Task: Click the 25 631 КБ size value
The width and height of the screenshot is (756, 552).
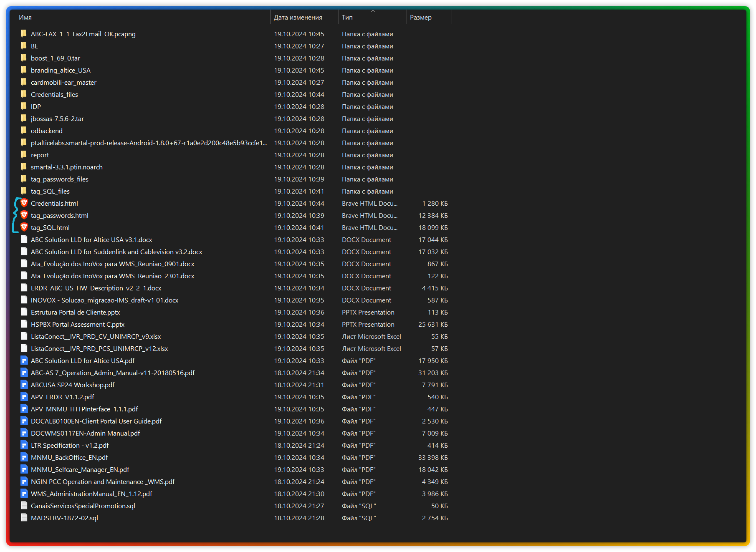Action: click(433, 324)
